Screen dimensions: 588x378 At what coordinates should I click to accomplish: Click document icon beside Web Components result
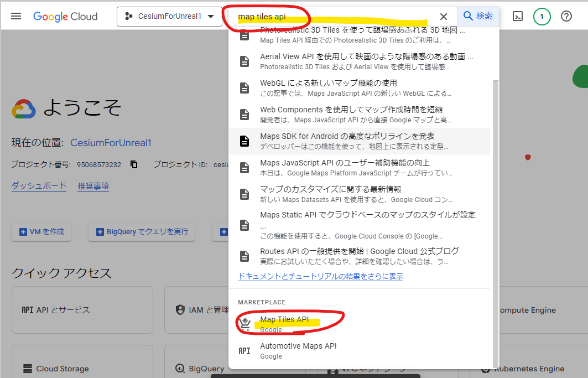(244, 115)
